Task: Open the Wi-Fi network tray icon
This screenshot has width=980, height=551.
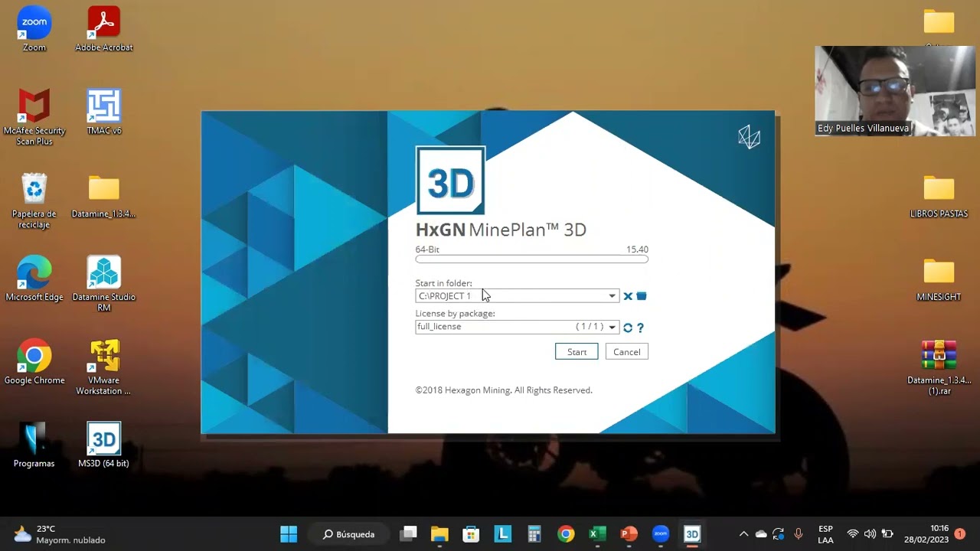Action: point(852,534)
